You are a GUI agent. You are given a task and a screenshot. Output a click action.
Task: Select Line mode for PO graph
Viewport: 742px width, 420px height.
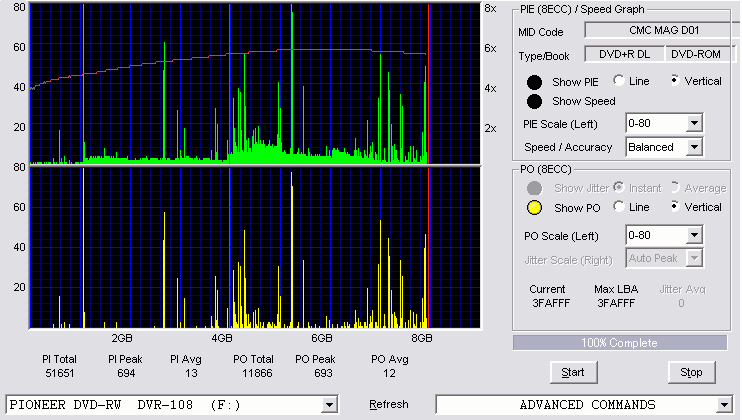point(618,206)
